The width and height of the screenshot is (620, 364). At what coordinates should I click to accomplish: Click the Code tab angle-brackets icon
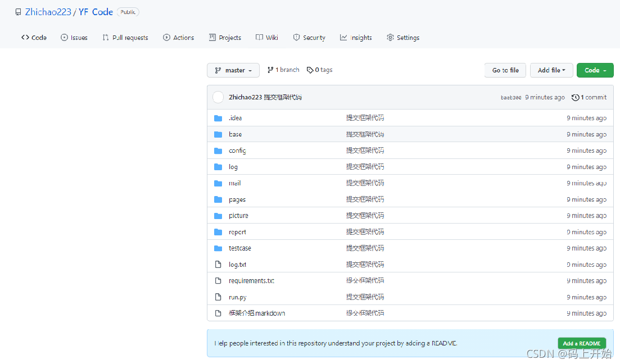[25, 37]
